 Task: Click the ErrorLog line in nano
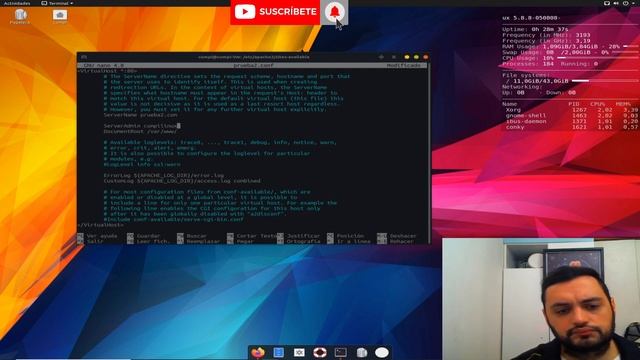(x=164, y=176)
